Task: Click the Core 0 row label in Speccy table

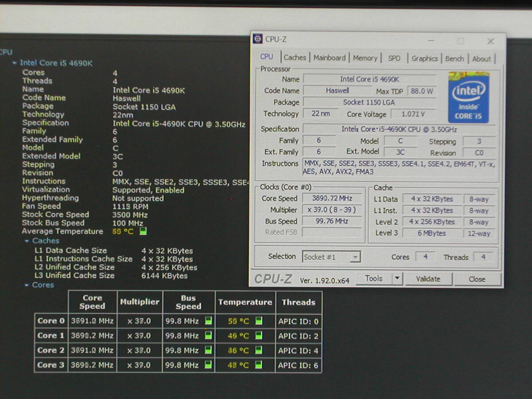Action: [x=51, y=321]
